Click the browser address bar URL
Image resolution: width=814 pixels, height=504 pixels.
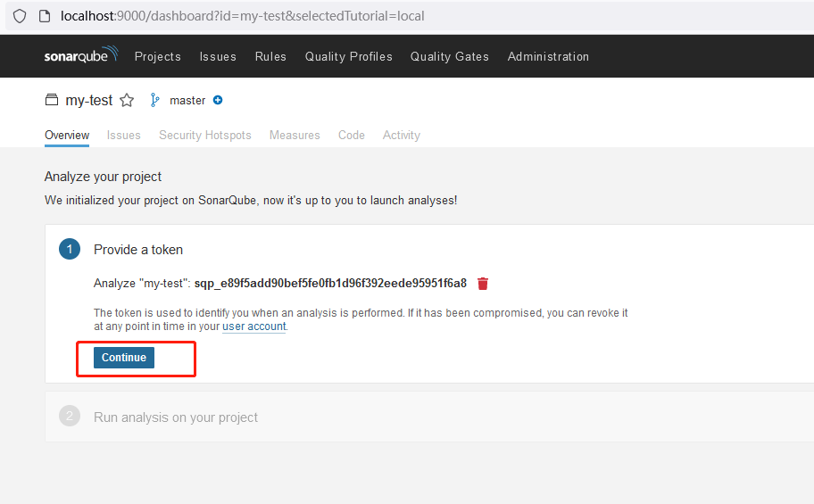[x=243, y=16]
